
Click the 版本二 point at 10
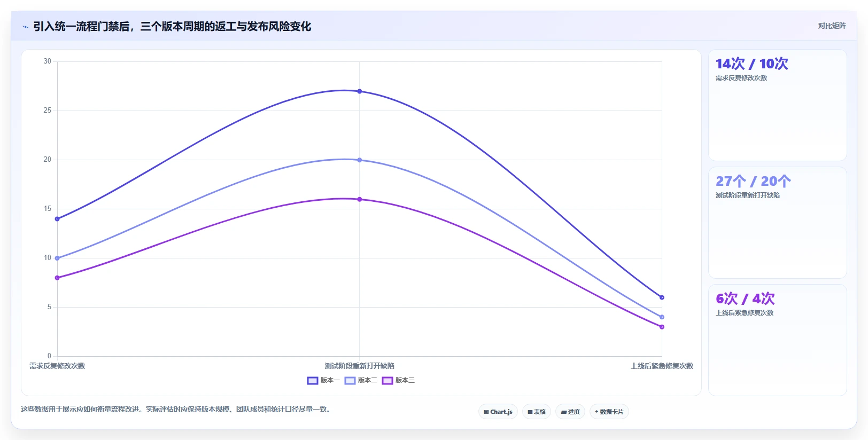click(x=57, y=258)
